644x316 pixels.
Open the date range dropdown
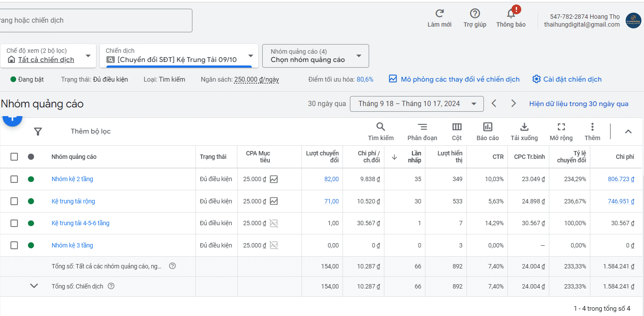point(416,104)
